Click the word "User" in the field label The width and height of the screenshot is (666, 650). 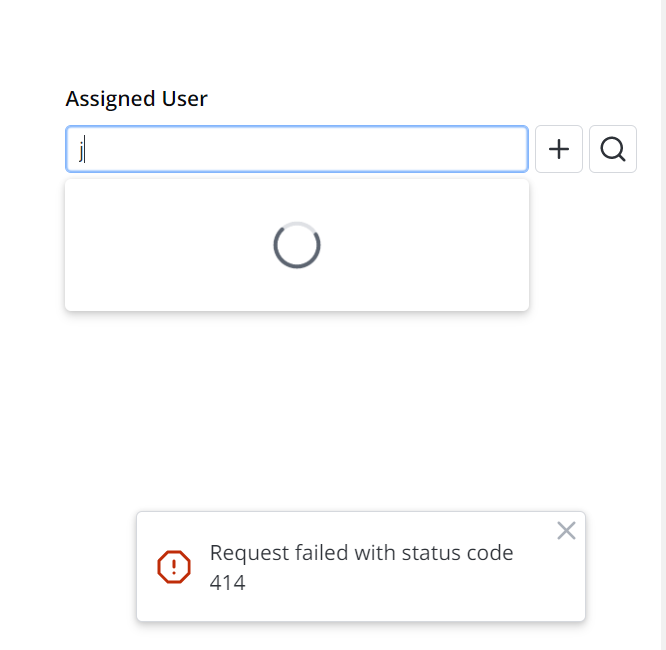184,99
